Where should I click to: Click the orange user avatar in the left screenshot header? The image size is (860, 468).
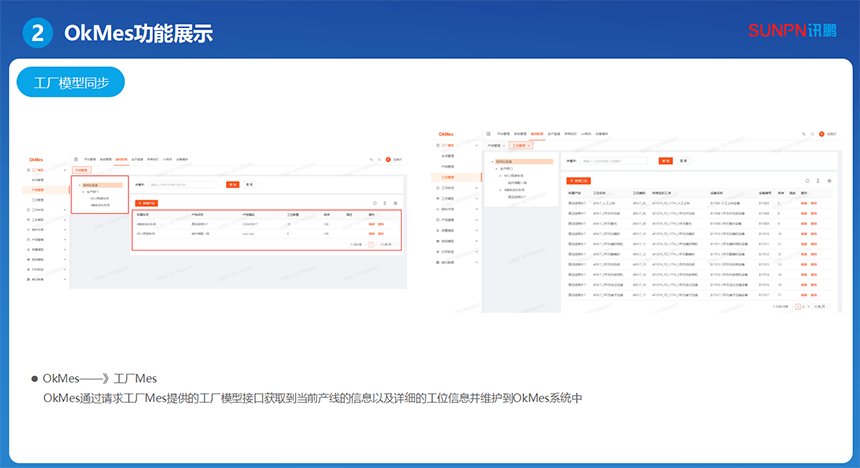click(x=388, y=159)
